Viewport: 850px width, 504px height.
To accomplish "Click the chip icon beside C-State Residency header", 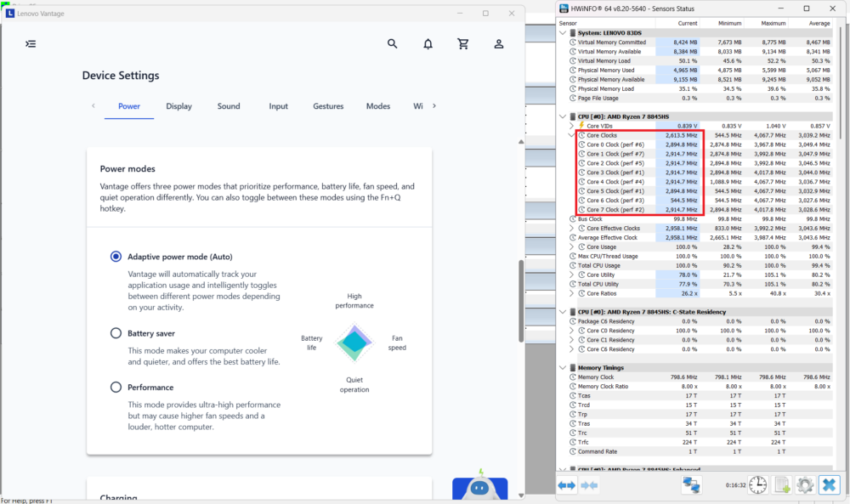I will coord(572,312).
